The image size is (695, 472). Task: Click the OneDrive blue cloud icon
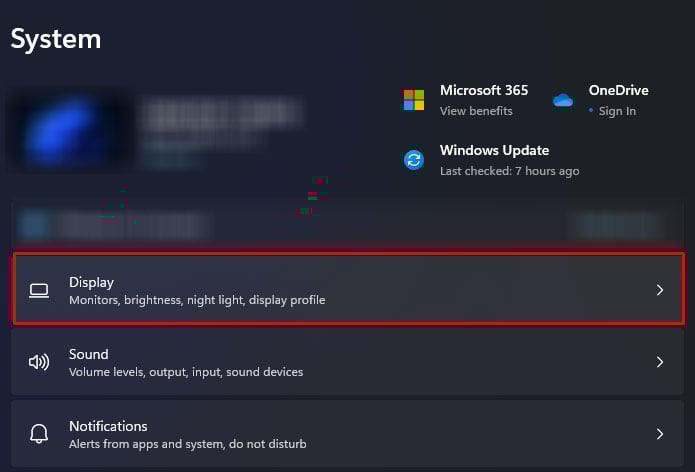tap(562, 100)
